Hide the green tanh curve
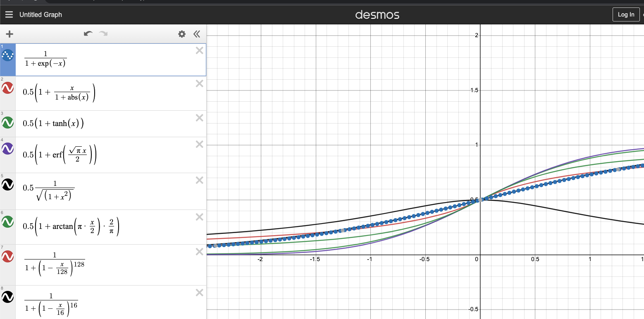This screenshot has height=319, width=644. coord(7,123)
